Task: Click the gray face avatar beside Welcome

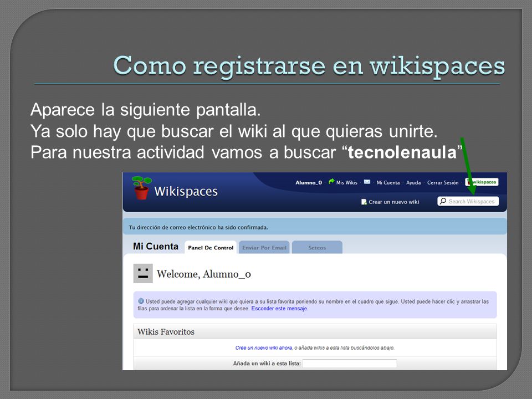Action: tap(143, 273)
